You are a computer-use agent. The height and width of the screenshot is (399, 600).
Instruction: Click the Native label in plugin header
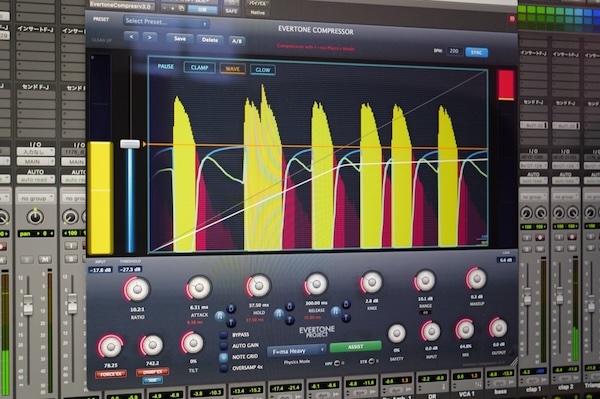click(258, 13)
